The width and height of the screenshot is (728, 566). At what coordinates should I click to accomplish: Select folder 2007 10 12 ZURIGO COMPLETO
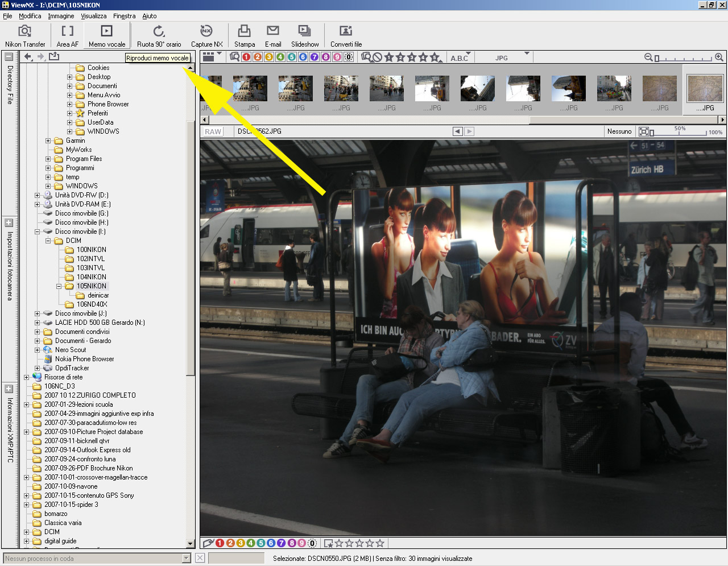click(90, 395)
